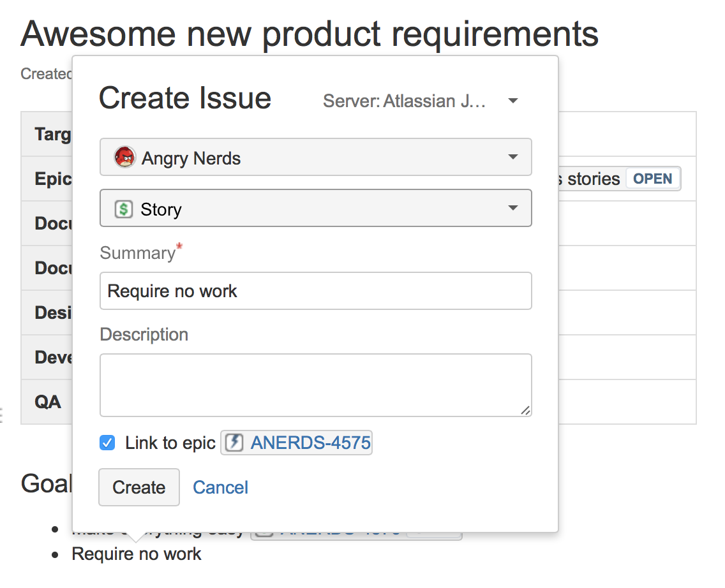Click the Cancel link
The image size is (725, 588).
[x=220, y=487]
